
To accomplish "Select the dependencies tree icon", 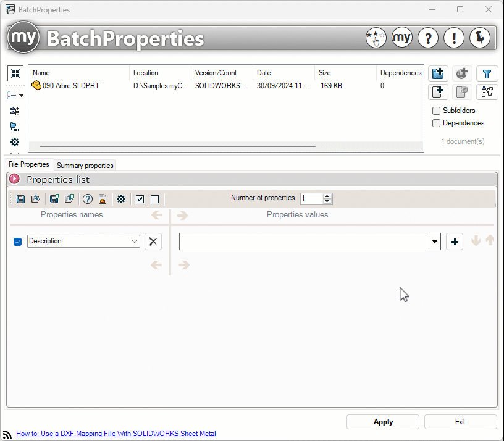I will 487,92.
